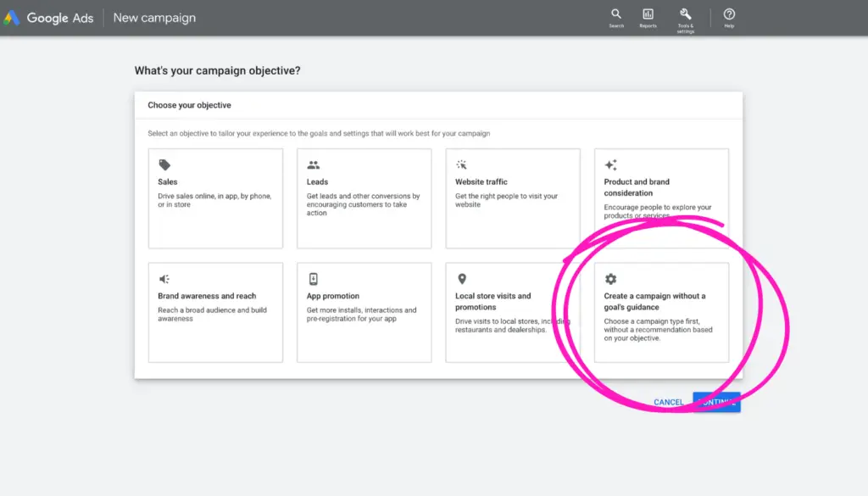Click the gear icon for no-goal campaign
Screen dimensions: 868x496
610,279
